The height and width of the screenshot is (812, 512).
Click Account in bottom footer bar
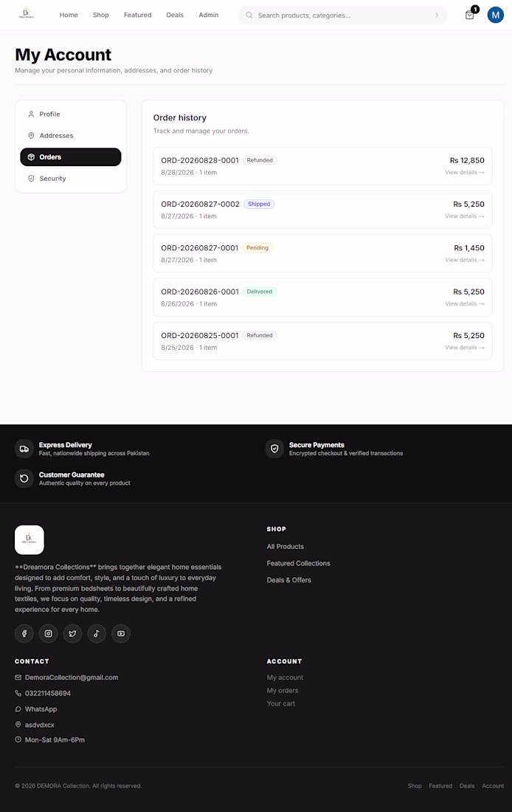coord(493,785)
